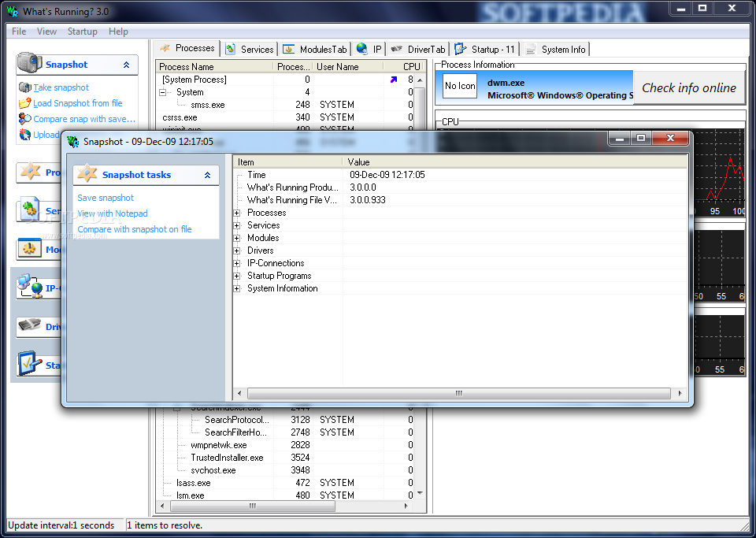Click the Load Snapshot folder icon
Viewport: 756px width, 538px height.
click(x=25, y=103)
